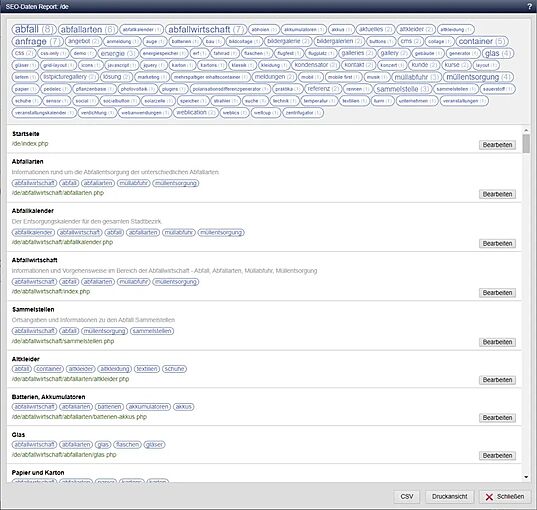Select the 'container (5)' tag in the cloud

tap(482, 41)
